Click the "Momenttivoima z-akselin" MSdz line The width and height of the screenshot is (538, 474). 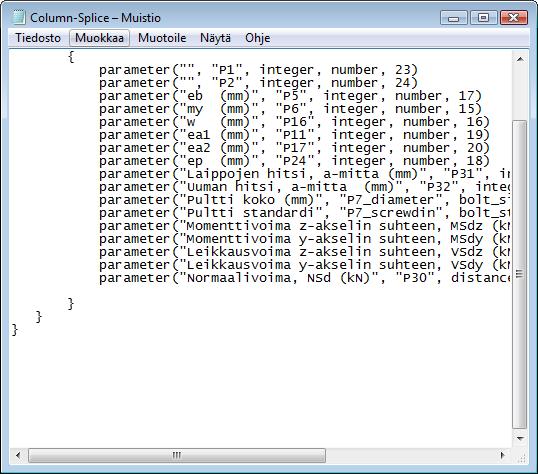[x=305, y=226]
